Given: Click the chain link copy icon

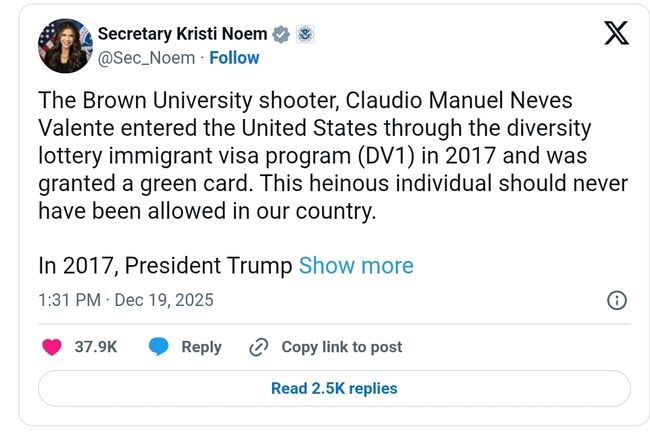Looking at the screenshot, I should click(x=258, y=347).
